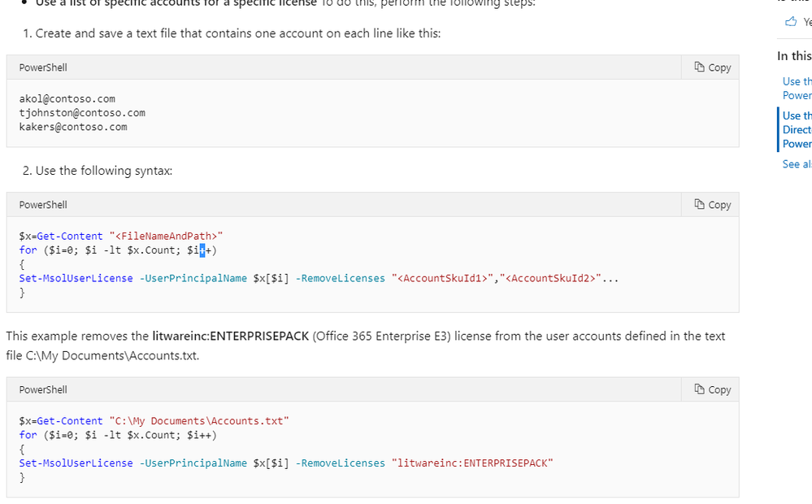812x504 pixels.
Task: Copy the code block listing contoso email accounts
Action: [x=712, y=67]
